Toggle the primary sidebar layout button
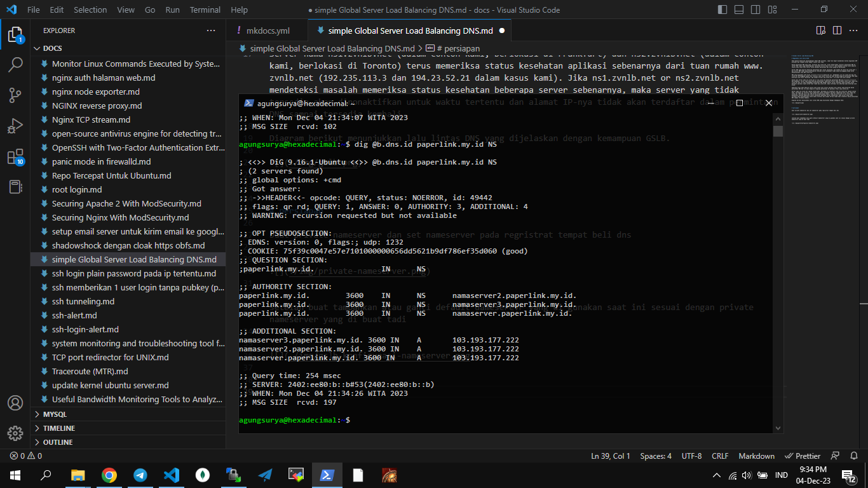Screen dimensions: 868x488 pos(722,10)
